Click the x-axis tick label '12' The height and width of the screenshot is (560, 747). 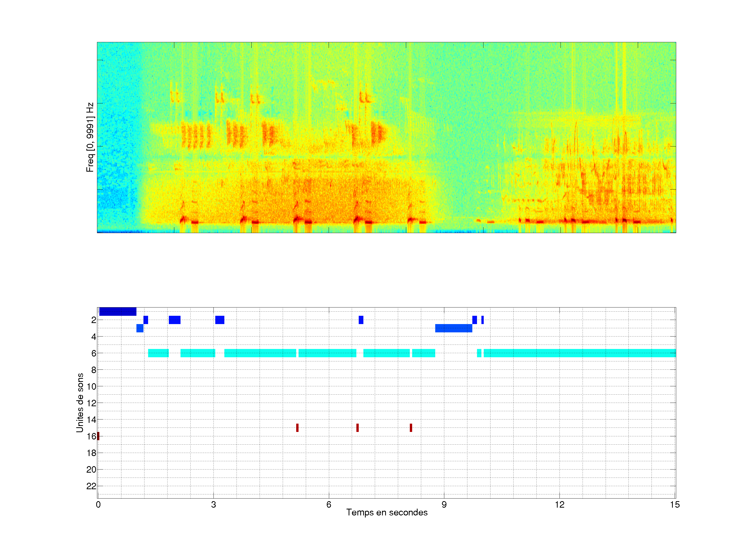click(x=559, y=505)
